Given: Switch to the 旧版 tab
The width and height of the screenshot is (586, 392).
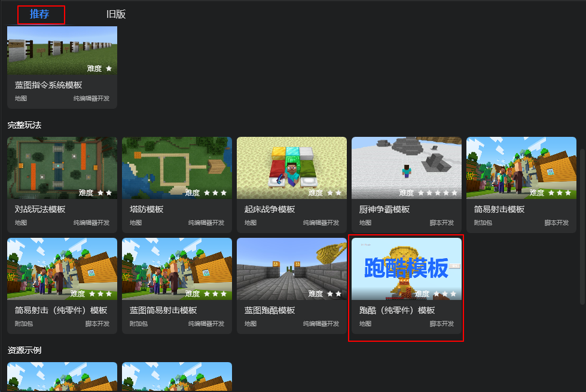Looking at the screenshot, I should click(x=116, y=14).
